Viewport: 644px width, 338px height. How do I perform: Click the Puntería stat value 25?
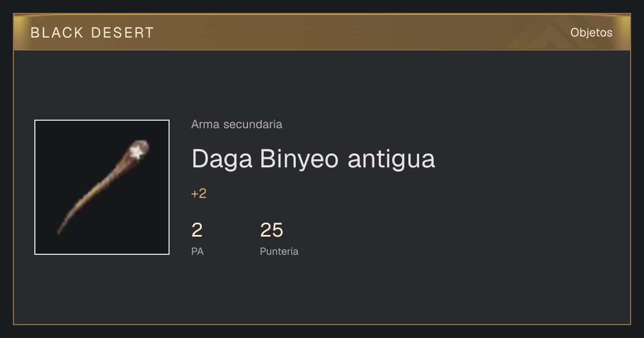point(272,230)
